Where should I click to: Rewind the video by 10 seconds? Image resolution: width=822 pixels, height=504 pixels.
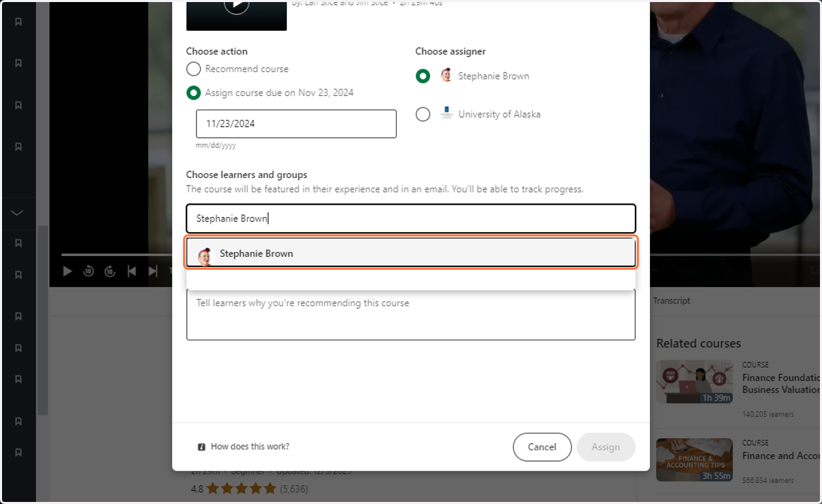[x=88, y=271]
